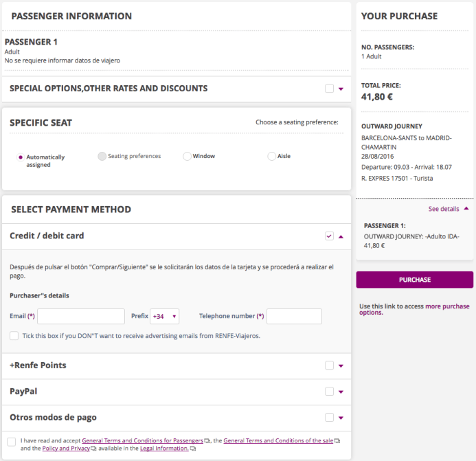Screen dimensions: 476x461
Task: Collapse the Credit / debit card section arrow
Action: point(341,236)
